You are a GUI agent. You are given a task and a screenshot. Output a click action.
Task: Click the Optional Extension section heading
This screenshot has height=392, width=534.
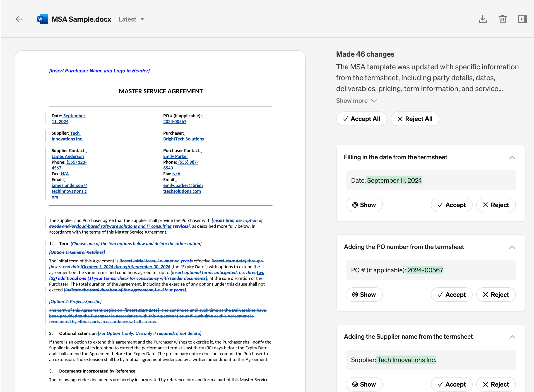click(x=78, y=333)
